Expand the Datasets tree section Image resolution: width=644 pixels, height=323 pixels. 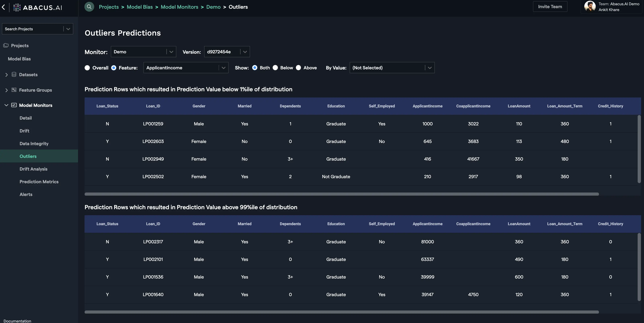click(x=7, y=75)
